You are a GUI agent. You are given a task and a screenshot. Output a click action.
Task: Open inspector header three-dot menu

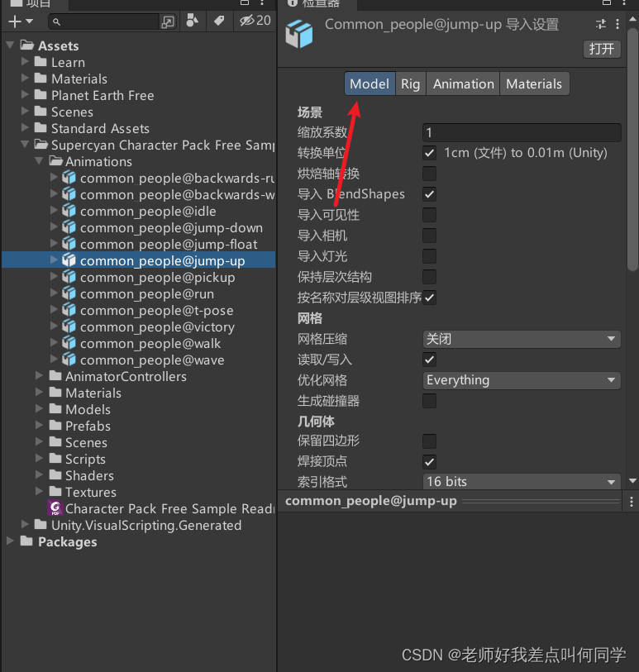[618, 24]
